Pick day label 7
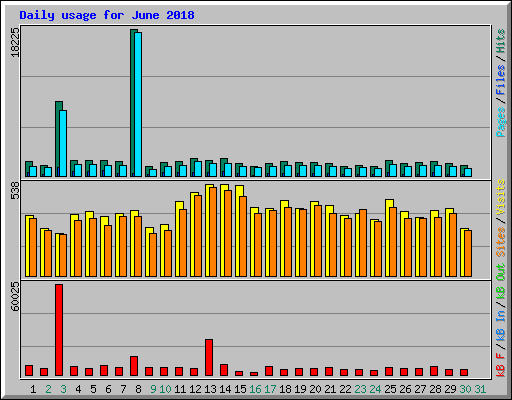The width and height of the screenshot is (512, 400). click(123, 389)
